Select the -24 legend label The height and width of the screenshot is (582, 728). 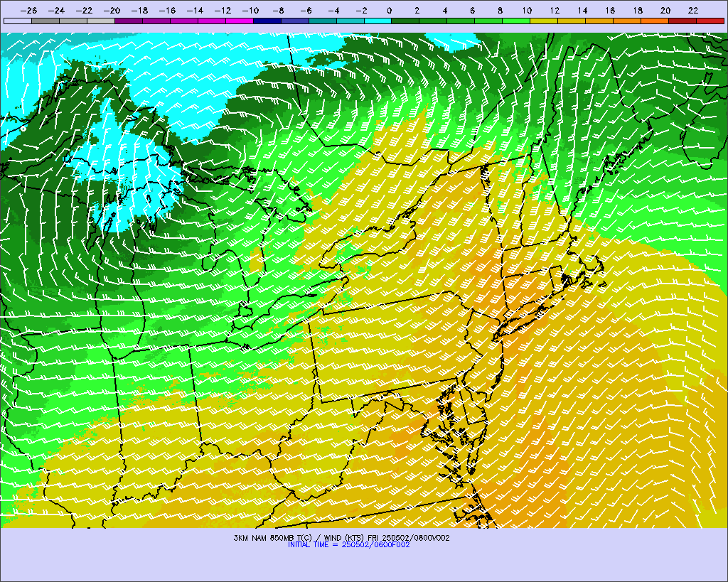[x=56, y=11]
